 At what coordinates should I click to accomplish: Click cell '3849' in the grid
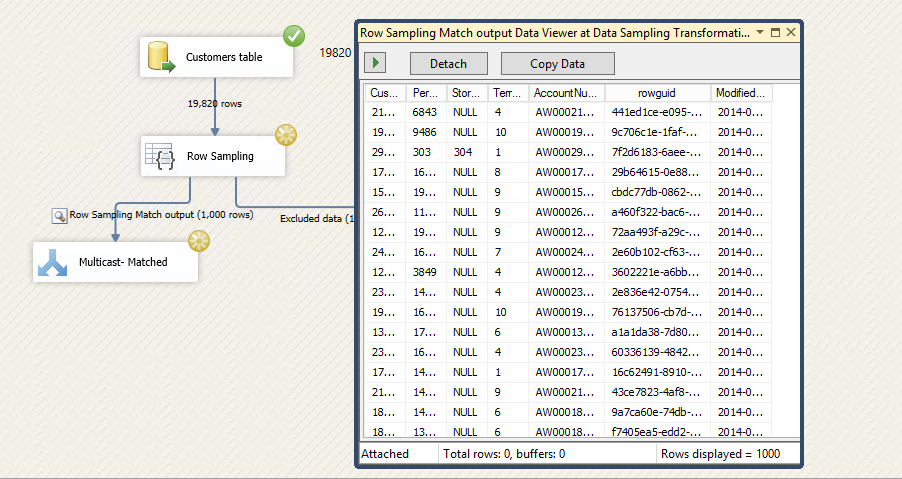pyautogui.click(x=425, y=273)
